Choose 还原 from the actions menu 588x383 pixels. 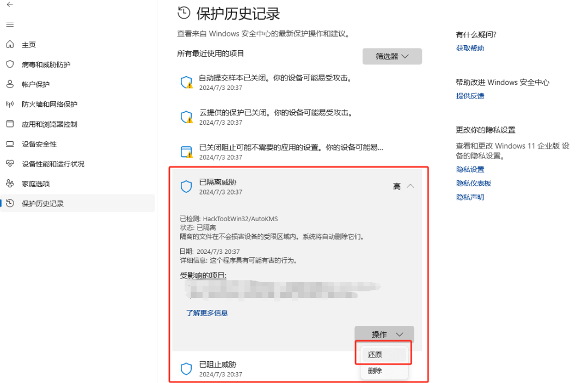(384, 355)
